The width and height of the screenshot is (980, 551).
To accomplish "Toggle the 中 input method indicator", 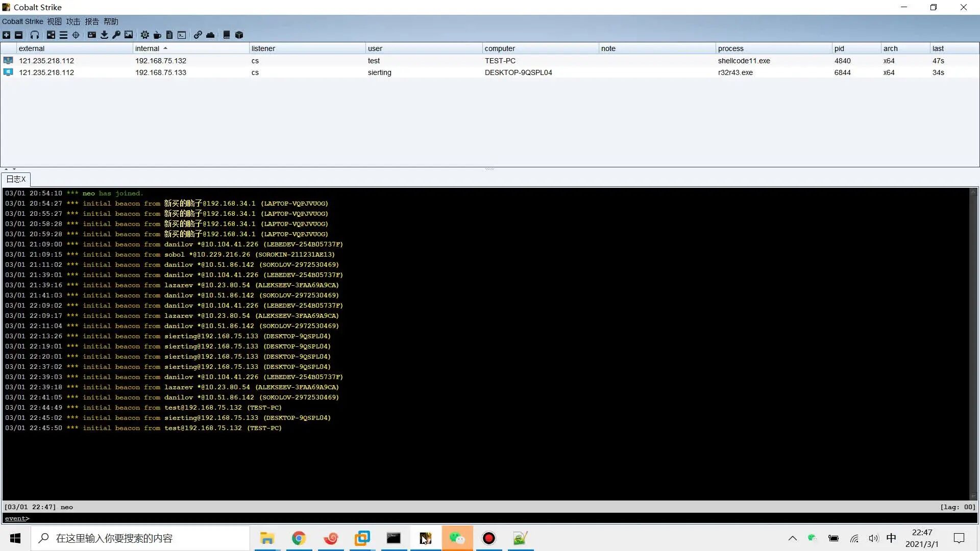I will pos(891,538).
